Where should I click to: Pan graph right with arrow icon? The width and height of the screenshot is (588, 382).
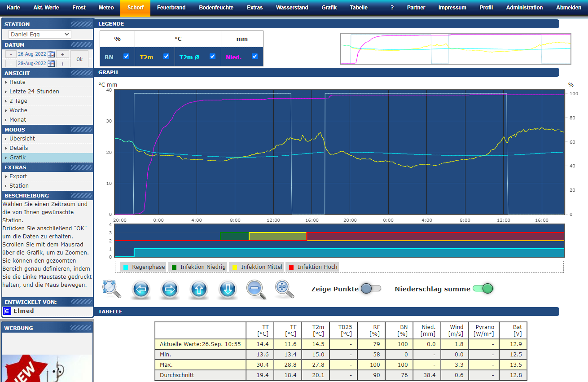(170, 290)
